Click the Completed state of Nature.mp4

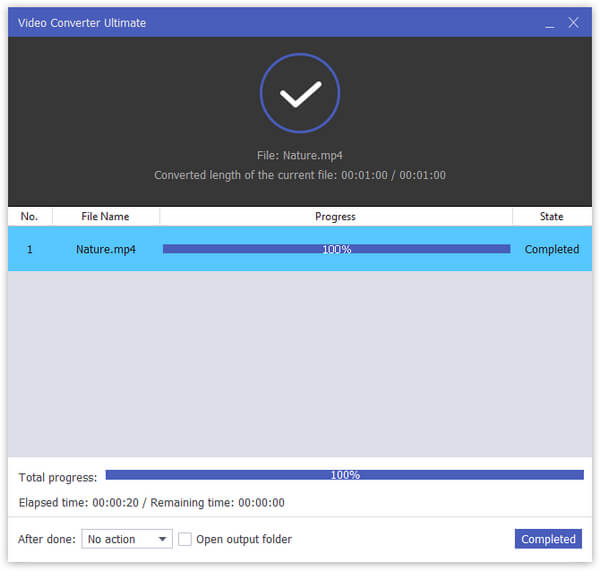tap(551, 249)
